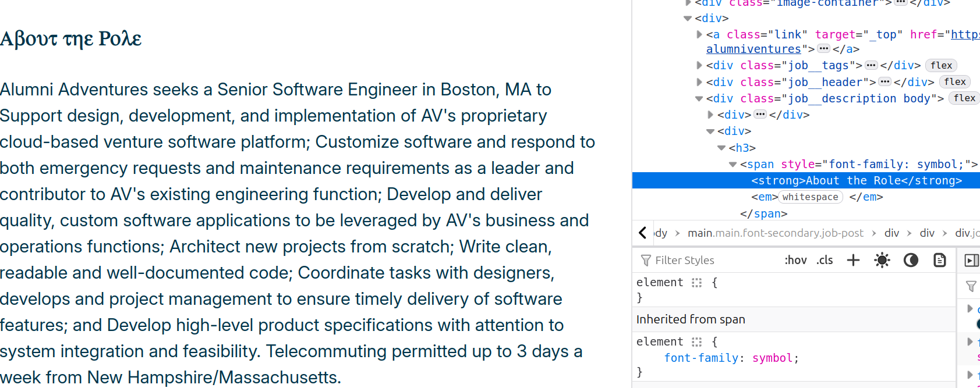Click the sidebar pane toggle icon
The height and width of the screenshot is (388, 980).
pyautogui.click(x=971, y=260)
